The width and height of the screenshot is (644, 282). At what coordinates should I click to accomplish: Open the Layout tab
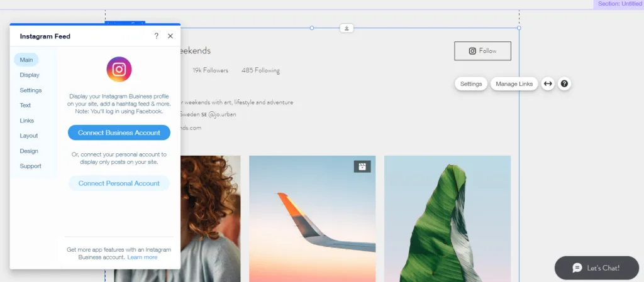29,136
